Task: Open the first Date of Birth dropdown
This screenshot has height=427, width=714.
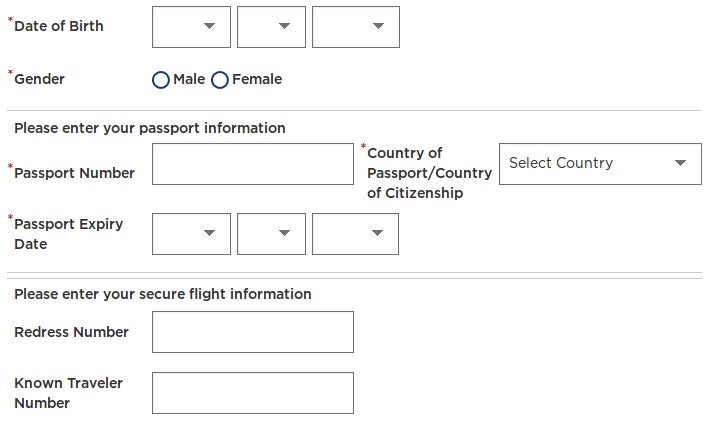Action: 191,27
